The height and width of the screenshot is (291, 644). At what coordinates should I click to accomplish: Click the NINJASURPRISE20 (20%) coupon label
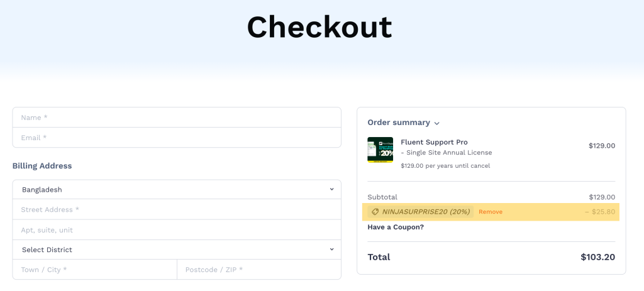[426, 212]
